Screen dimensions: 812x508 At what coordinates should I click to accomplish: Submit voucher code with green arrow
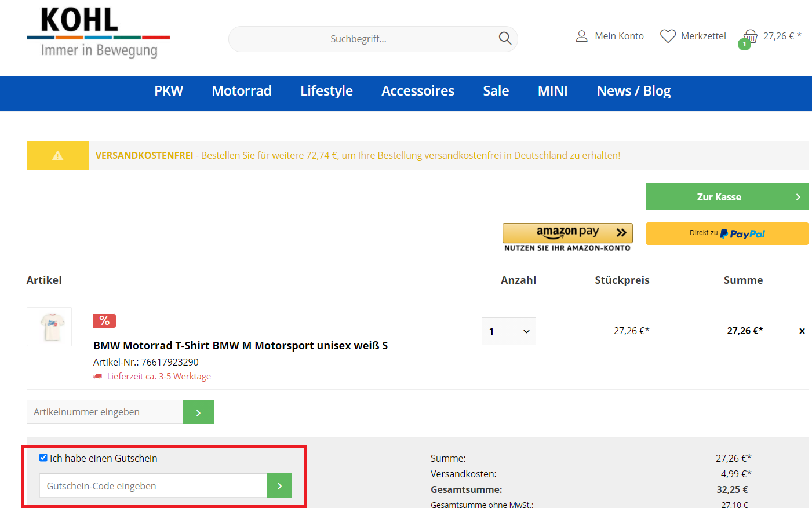279,485
